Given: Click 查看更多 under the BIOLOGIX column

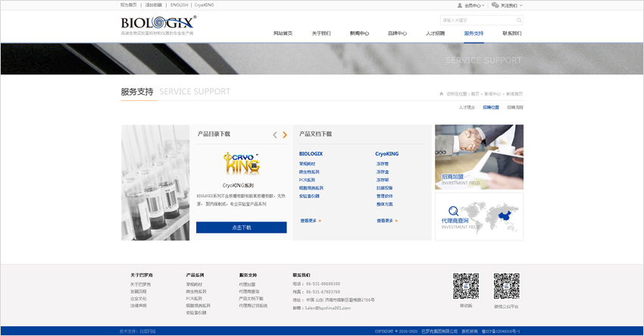Looking at the screenshot, I should click(310, 221).
